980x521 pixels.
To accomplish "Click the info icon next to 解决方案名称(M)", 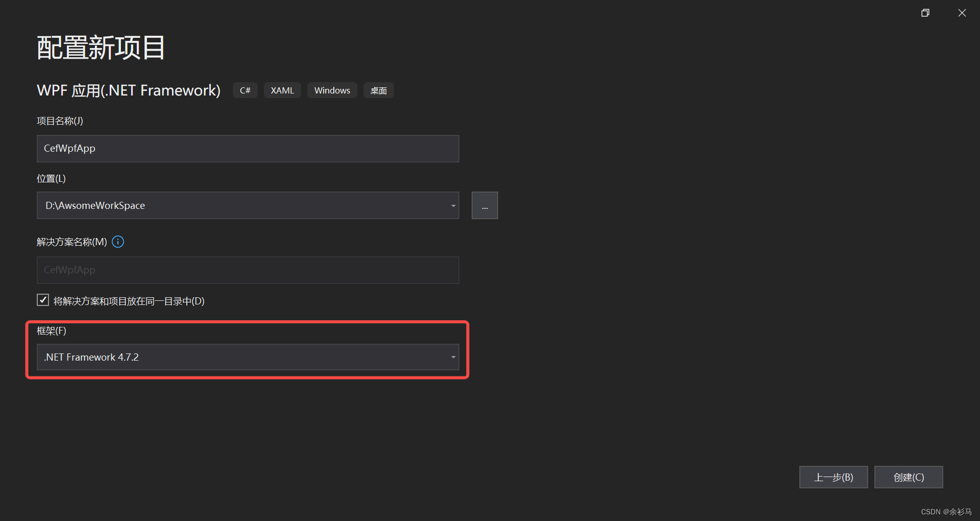I will [x=118, y=242].
